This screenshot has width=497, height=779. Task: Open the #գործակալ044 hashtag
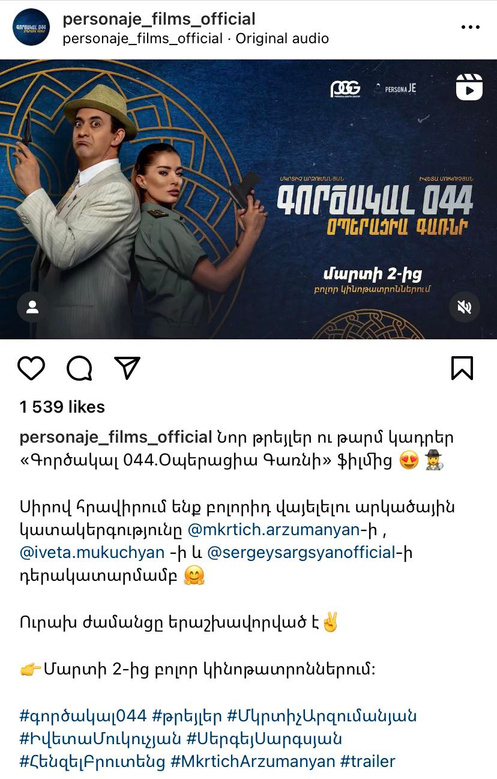point(83,716)
